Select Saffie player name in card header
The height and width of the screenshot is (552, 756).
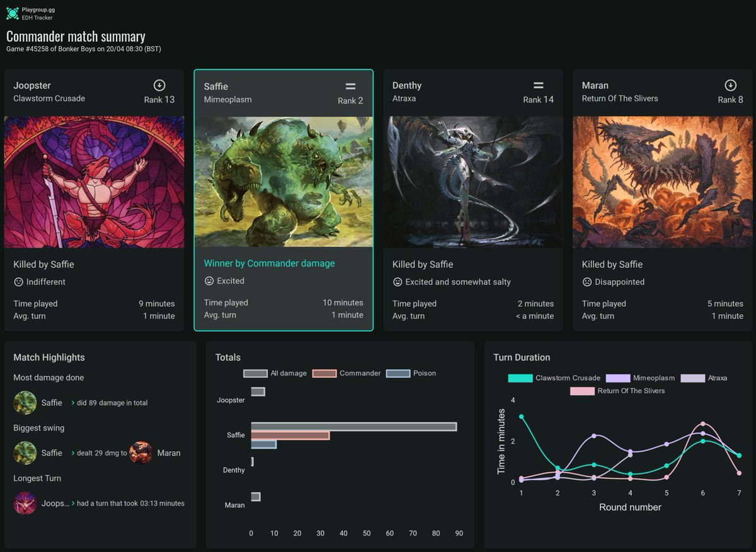216,86
